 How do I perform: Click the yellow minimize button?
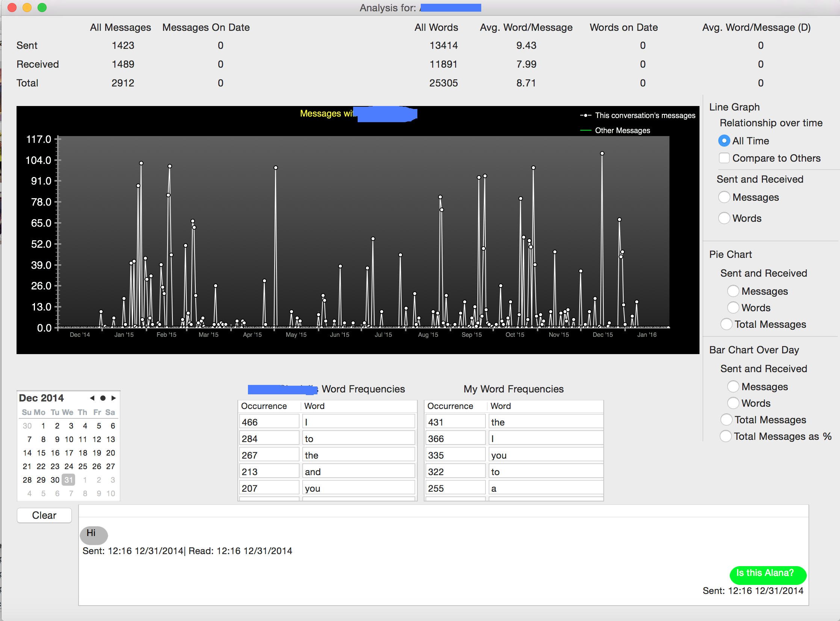pyautogui.click(x=27, y=7)
